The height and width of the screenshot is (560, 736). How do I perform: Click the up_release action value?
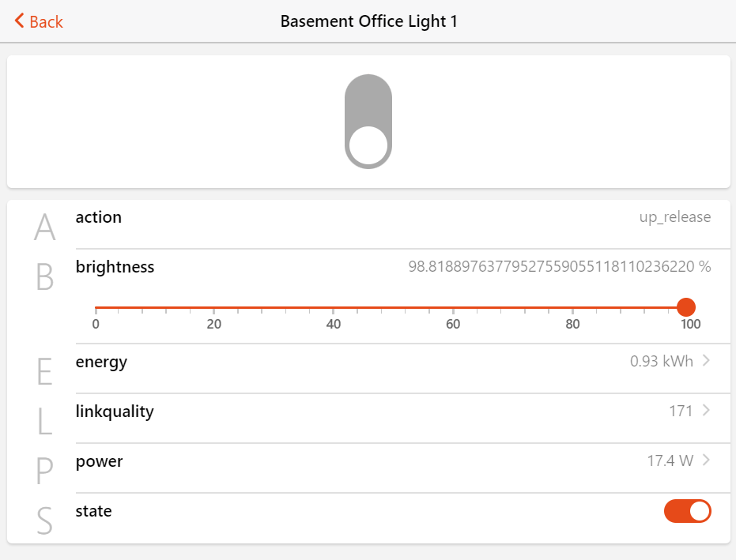pyautogui.click(x=674, y=217)
